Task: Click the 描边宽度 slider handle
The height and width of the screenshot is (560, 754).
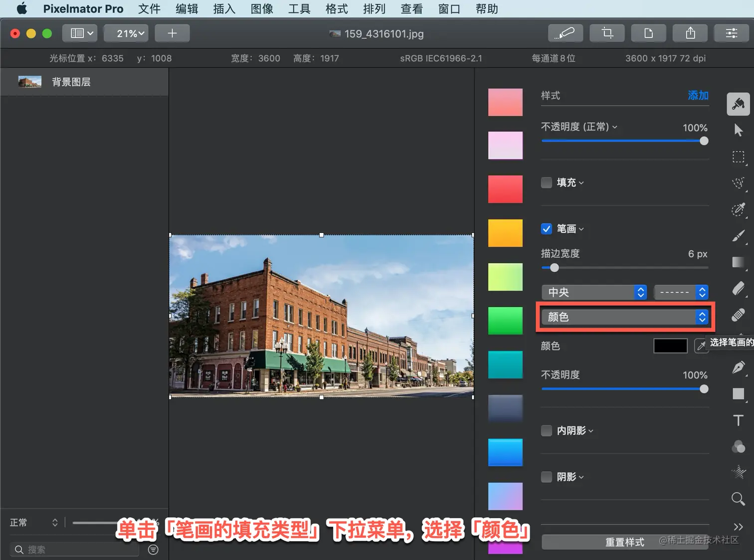Action: [554, 268]
